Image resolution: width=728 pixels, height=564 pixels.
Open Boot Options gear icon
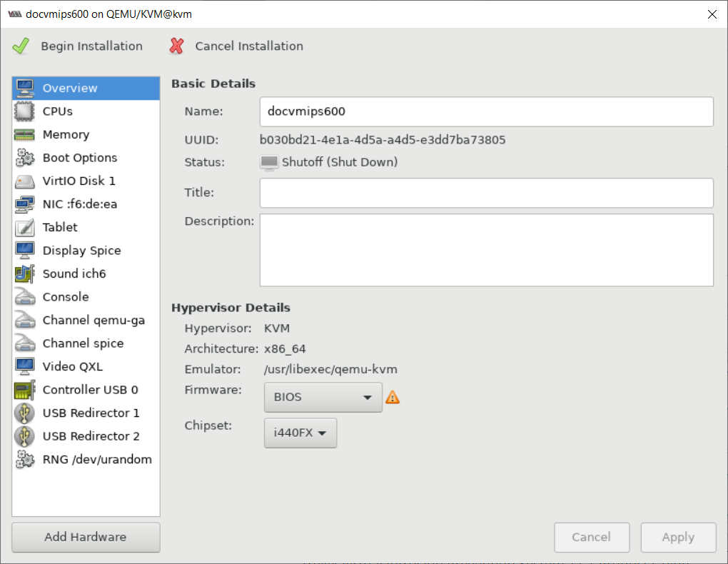[x=24, y=158]
